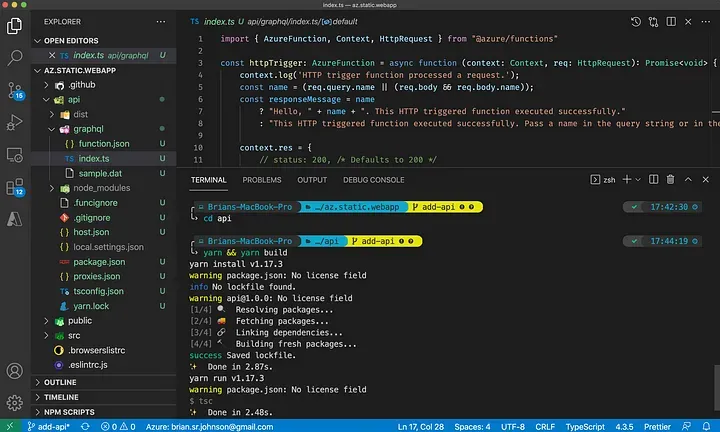Open function.json in the file tree
The height and width of the screenshot is (432, 720).
tap(104, 144)
